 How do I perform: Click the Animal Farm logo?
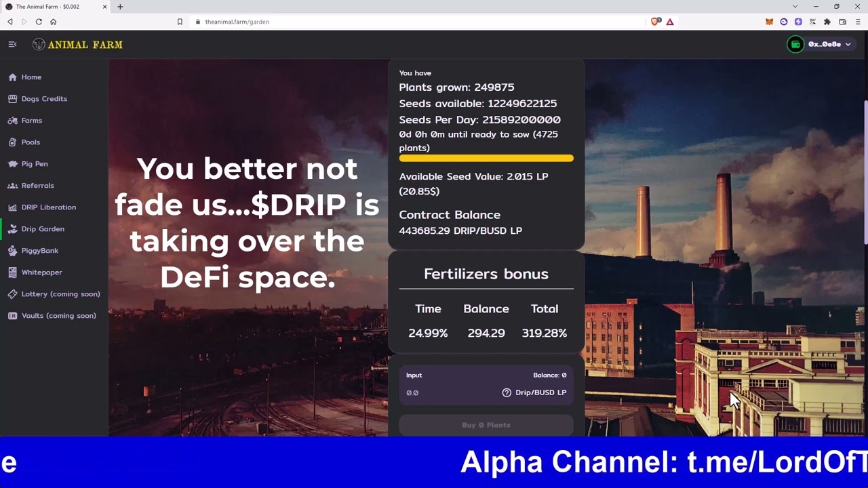(77, 45)
